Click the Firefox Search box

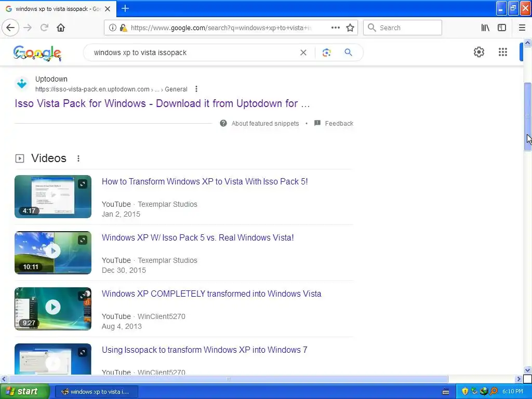click(x=403, y=28)
